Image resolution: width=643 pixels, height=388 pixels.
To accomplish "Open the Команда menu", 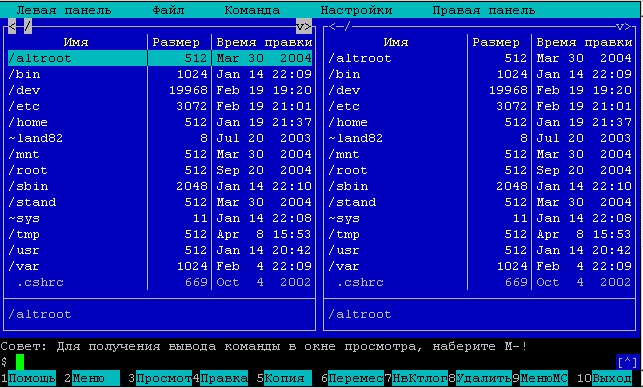I will click(x=252, y=10).
